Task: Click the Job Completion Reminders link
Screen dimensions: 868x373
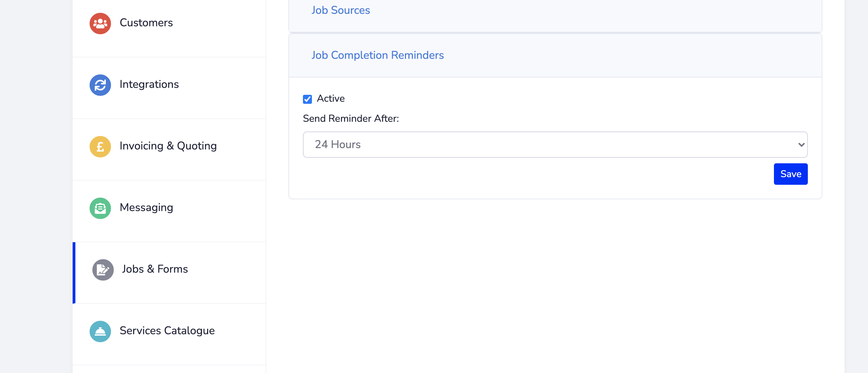Action: click(x=378, y=55)
